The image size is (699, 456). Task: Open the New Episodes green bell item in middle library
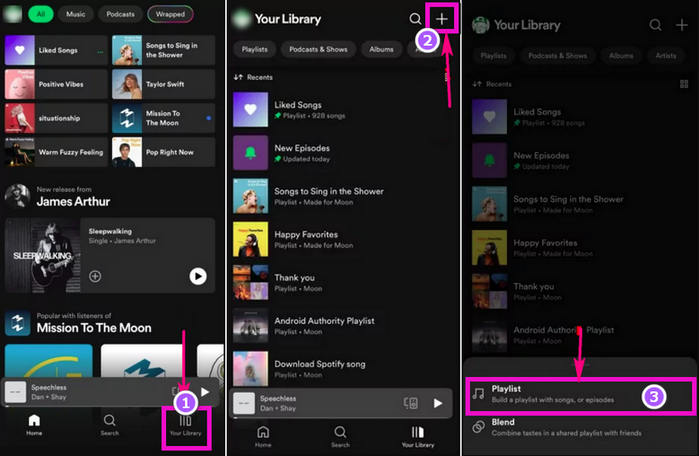point(249,152)
